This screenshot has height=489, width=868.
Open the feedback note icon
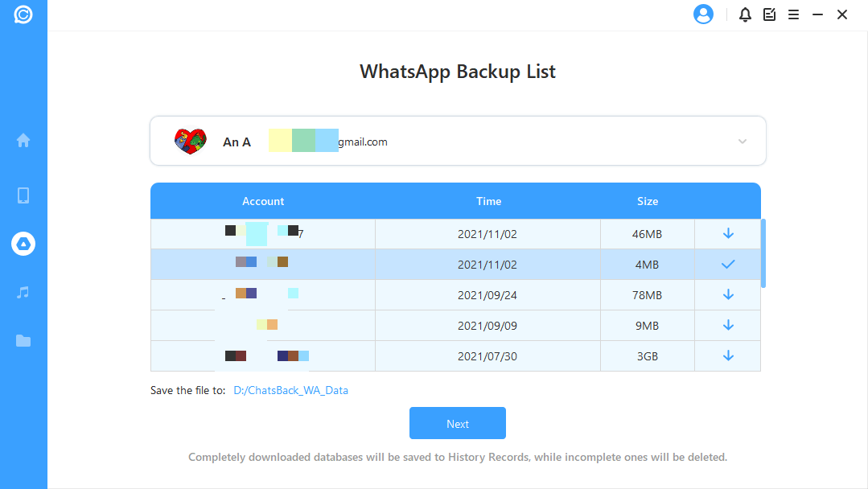tap(770, 14)
